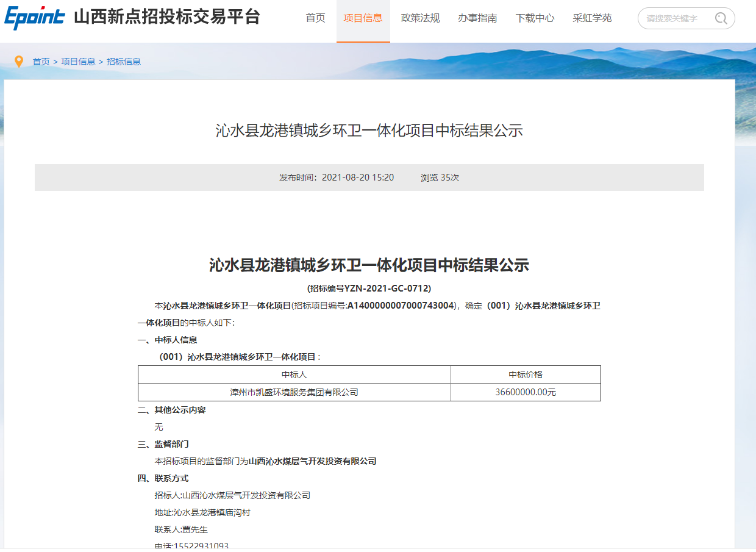Click the 漳州市凯盛环境服务集团有限公司 cell
756x552 pixels.
pos(294,392)
